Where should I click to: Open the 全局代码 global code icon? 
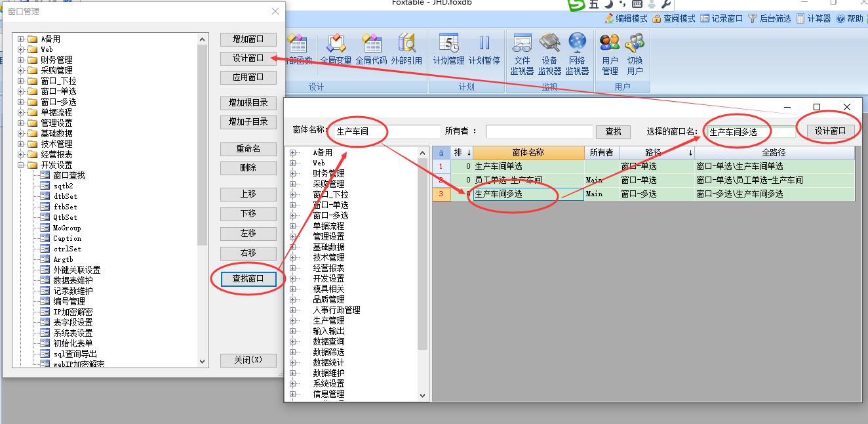click(371, 49)
